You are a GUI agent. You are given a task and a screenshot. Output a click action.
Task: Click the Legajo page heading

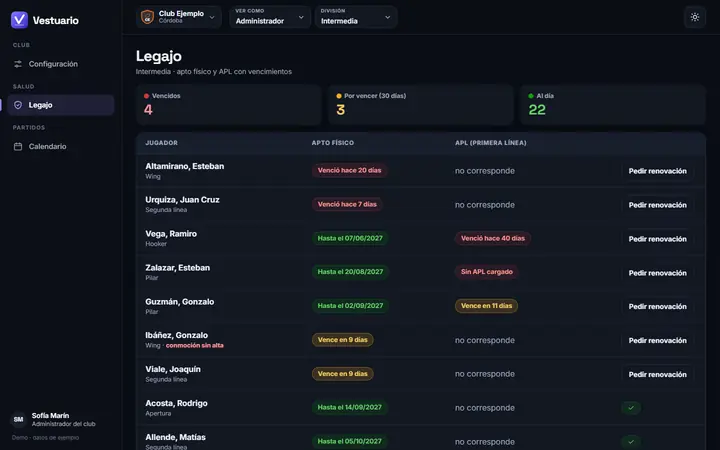(x=159, y=56)
